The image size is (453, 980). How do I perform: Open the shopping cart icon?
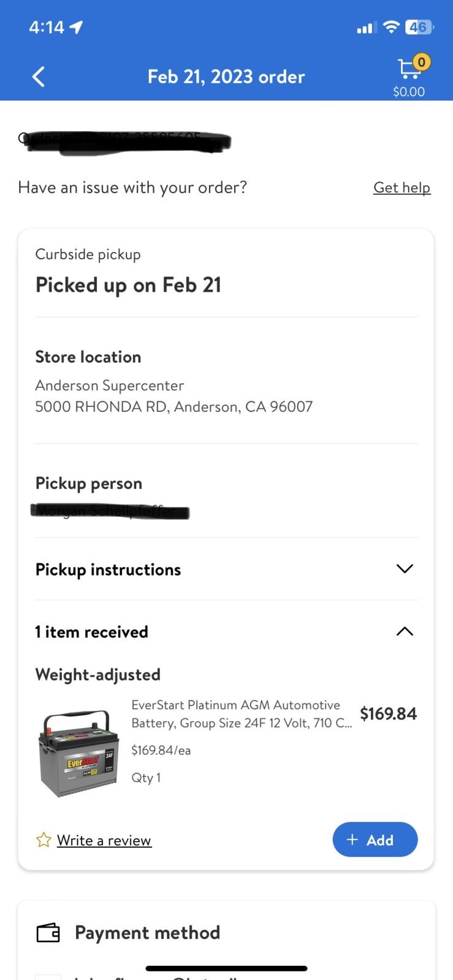[409, 69]
